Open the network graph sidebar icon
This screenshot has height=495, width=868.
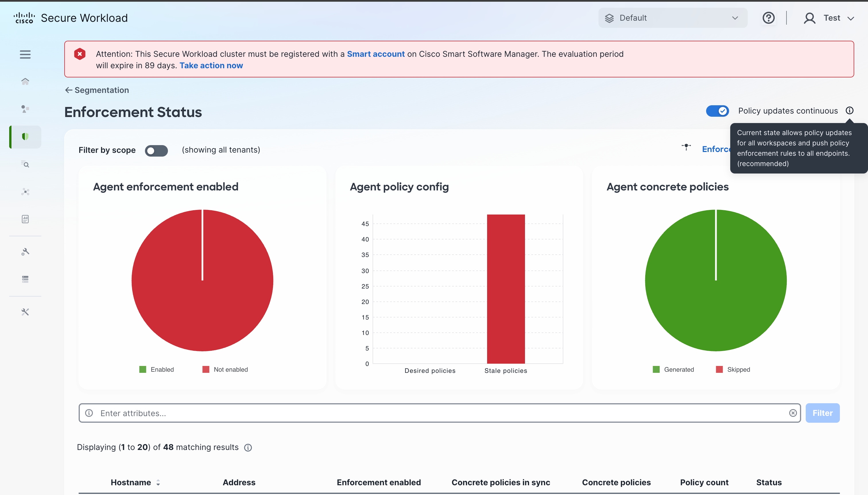click(x=25, y=192)
